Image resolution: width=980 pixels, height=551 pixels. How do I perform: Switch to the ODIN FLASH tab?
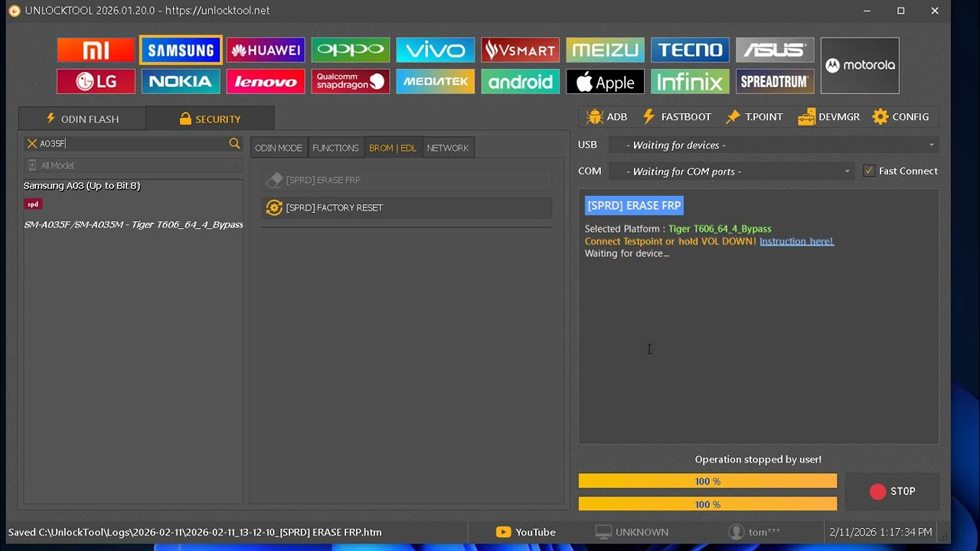click(x=82, y=119)
